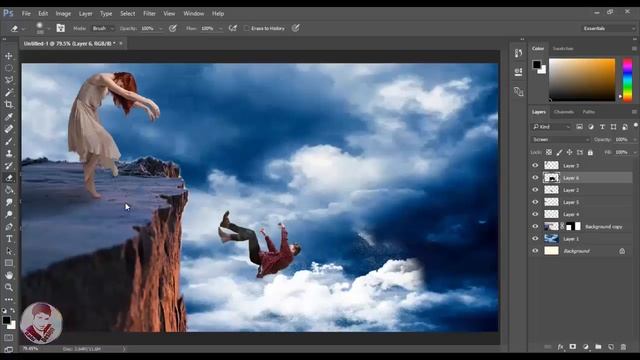The height and width of the screenshot is (360, 640).
Task: Select the Elliptical Marquee tool
Action: pyautogui.click(x=9, y=68)
